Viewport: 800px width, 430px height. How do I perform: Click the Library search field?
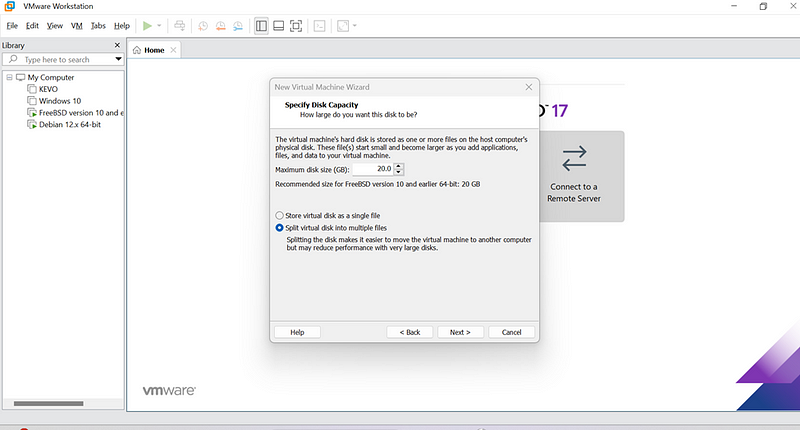(63, 60)
